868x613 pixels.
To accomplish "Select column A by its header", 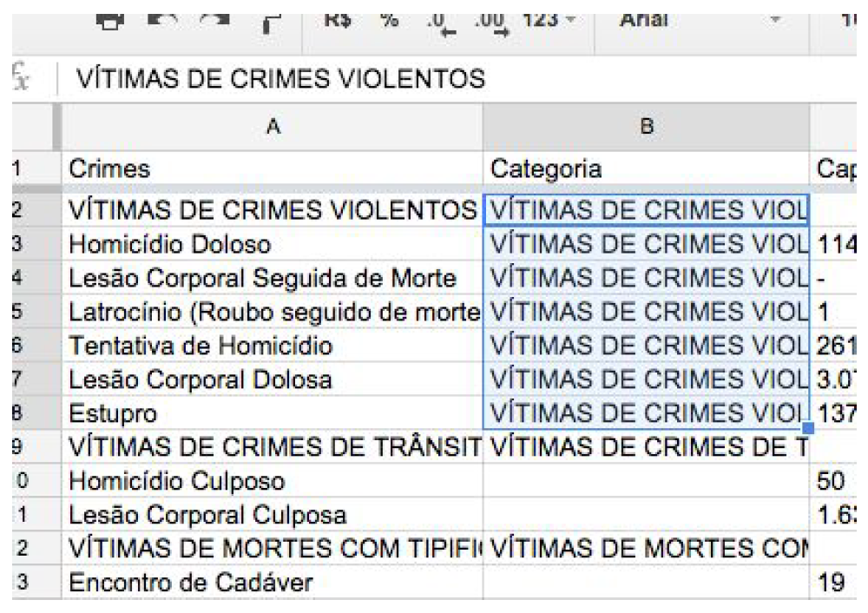I will click(272, 127).
